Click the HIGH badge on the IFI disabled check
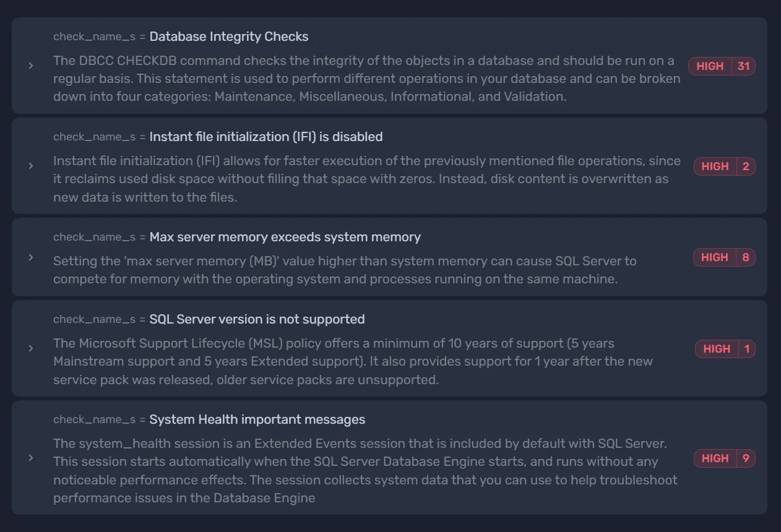The image size is (781, 532). pos(724,166)
